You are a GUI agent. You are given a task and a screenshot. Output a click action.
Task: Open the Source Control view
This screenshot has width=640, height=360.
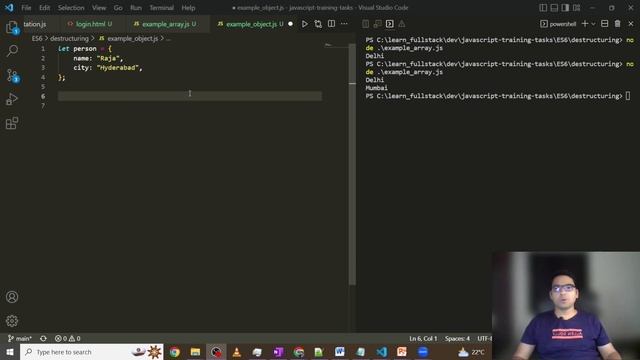[12, 76]
